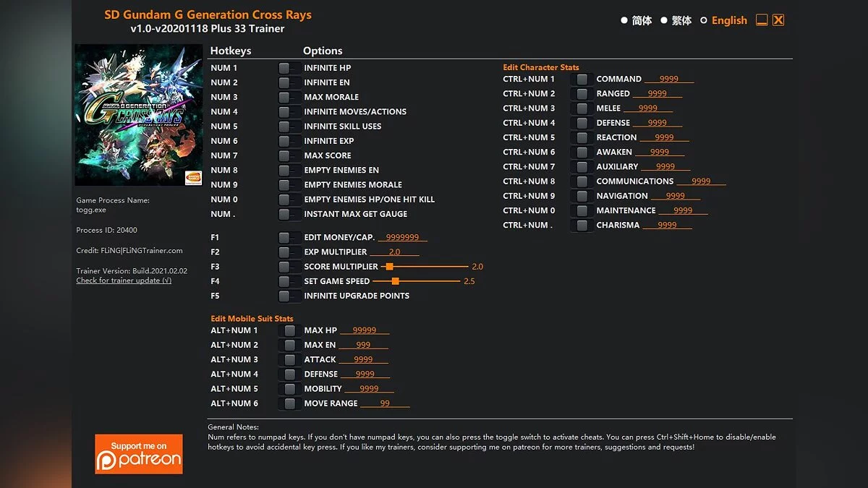The height and width of the screenshot is (488, 868).
Task: Enable the Mobility stat toggle
Action: (x=289, y=389)
